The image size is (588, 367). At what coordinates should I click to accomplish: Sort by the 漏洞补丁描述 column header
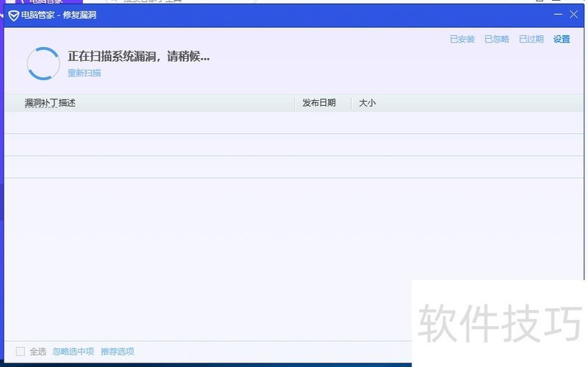(x=50, y=103)
